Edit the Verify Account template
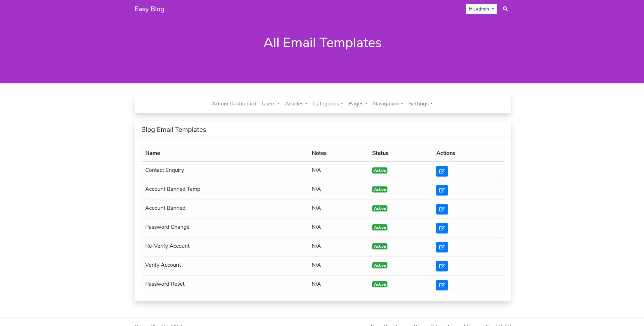Image resolution: width=644 pixels, height=326 pixels. 442,266
